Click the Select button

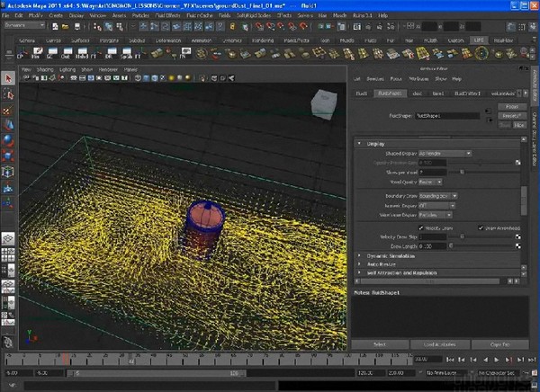(x=380, y=344)
